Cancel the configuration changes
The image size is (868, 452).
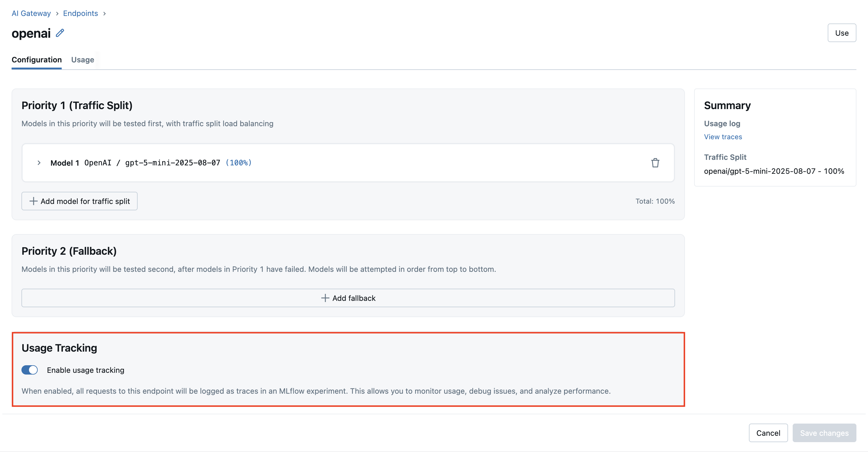tap(768, 433)
